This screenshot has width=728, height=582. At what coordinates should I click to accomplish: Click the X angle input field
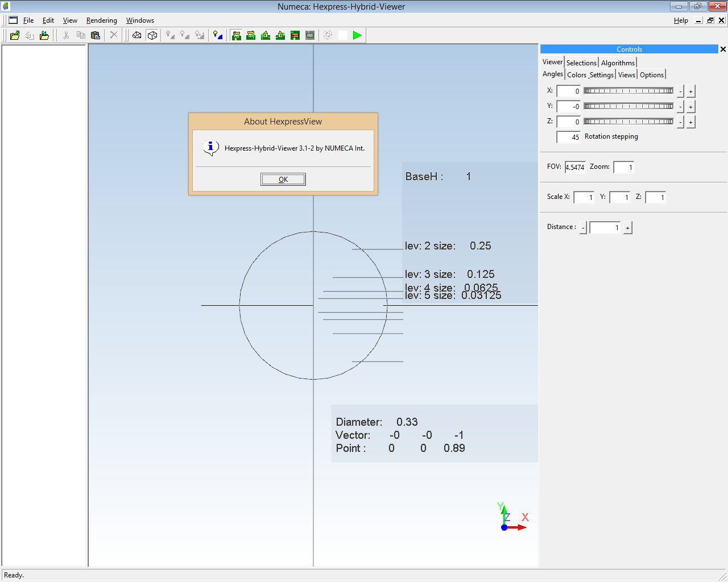(x=569, y=91)
